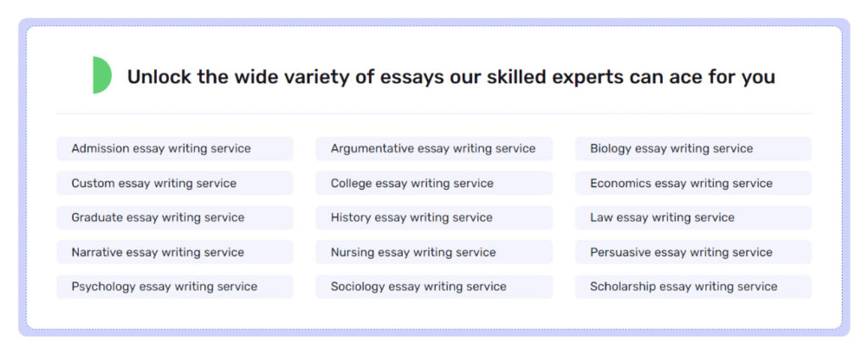Image resolution: width=868 pixels, height=356 pixels.
Task: Open Sociology essay writing service
Action: pos(434,286)
